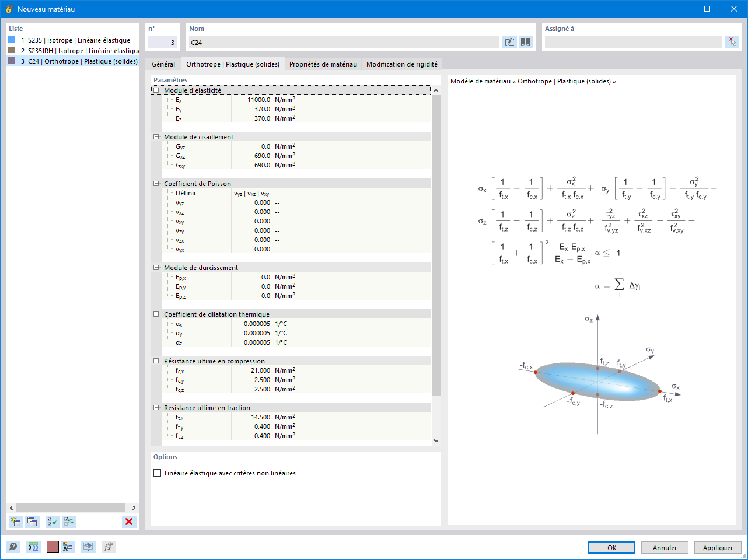Click the material color swatch at bottom

pyautogui.click(x=53, y=547)
